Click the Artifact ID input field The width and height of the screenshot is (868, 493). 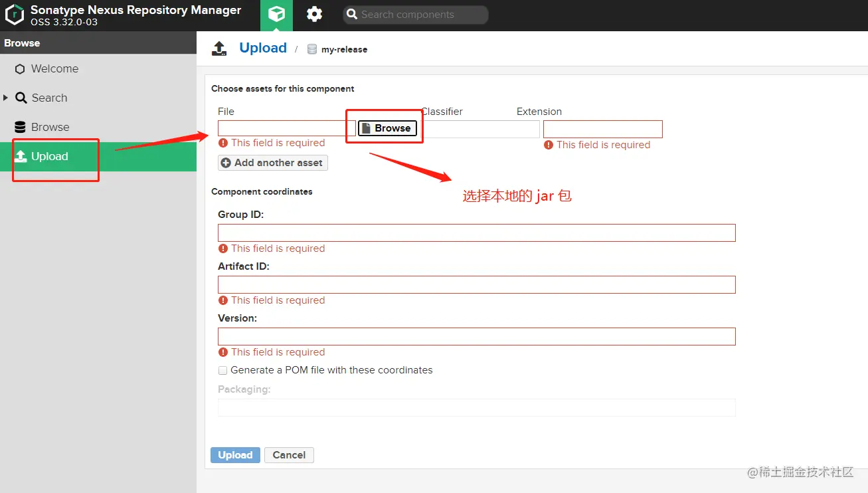[477, 284]
